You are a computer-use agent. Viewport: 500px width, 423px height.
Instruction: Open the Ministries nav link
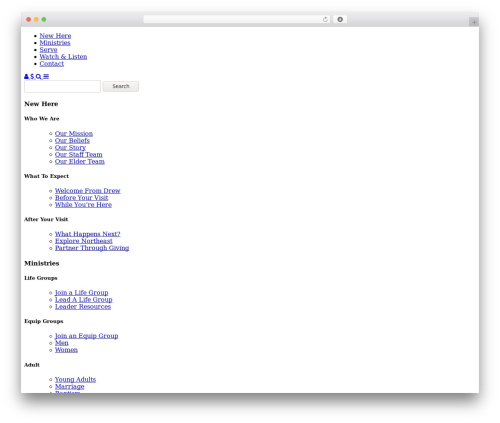[55, 43]
